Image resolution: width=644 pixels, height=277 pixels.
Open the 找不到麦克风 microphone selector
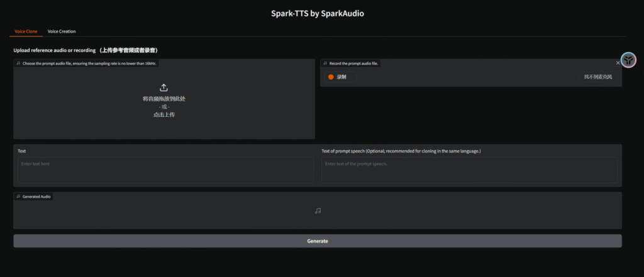click(598, 77)
